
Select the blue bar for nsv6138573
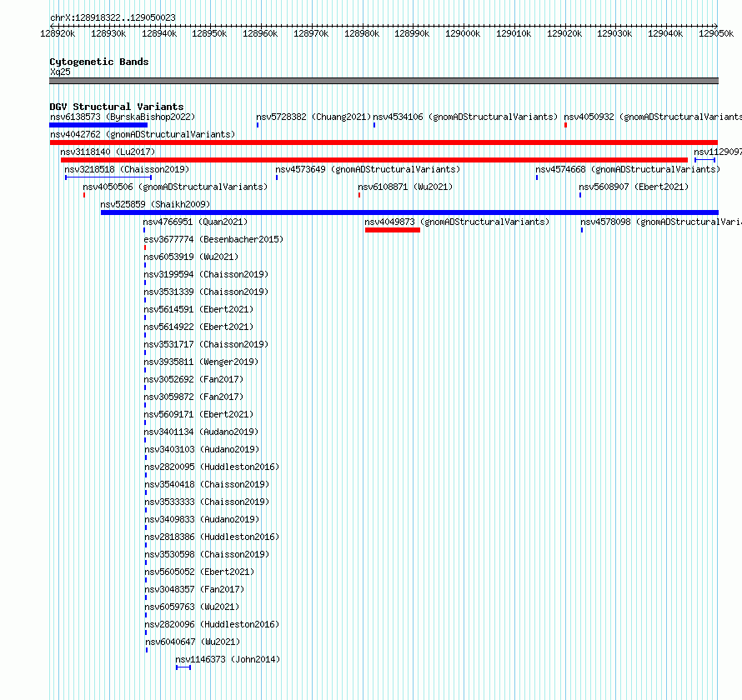(98, 125)
